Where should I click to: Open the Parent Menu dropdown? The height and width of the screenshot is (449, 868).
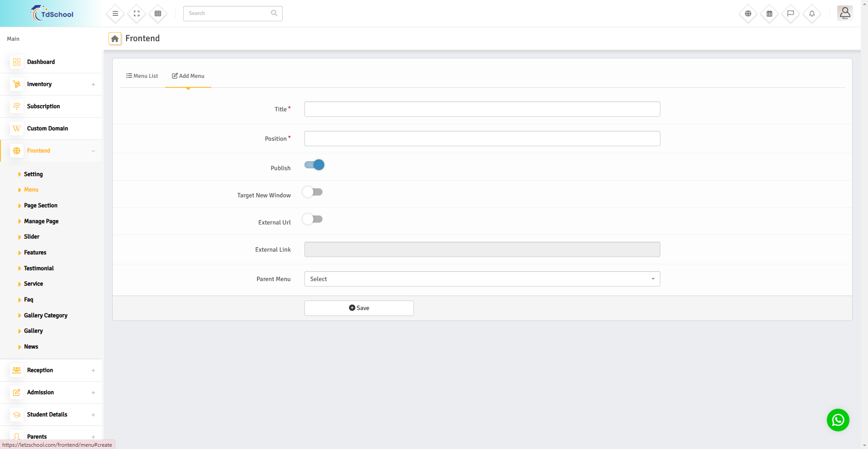coord(482,279)
